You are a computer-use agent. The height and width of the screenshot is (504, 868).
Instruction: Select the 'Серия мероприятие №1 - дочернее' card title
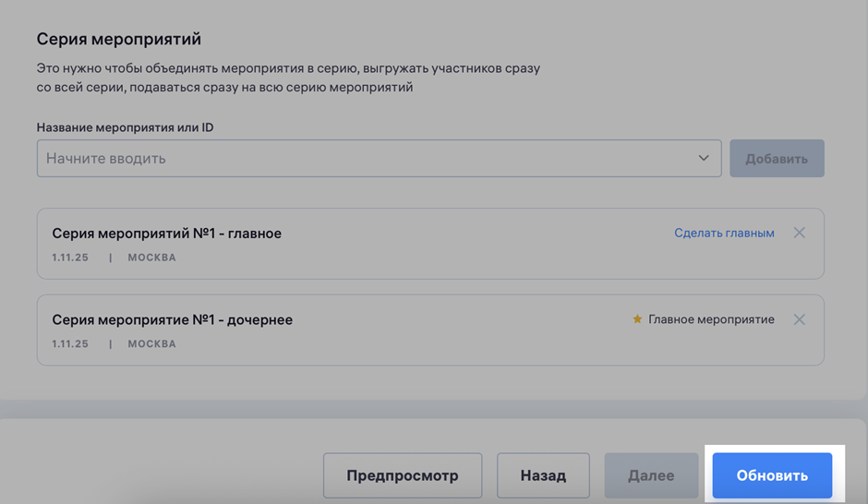172,320
